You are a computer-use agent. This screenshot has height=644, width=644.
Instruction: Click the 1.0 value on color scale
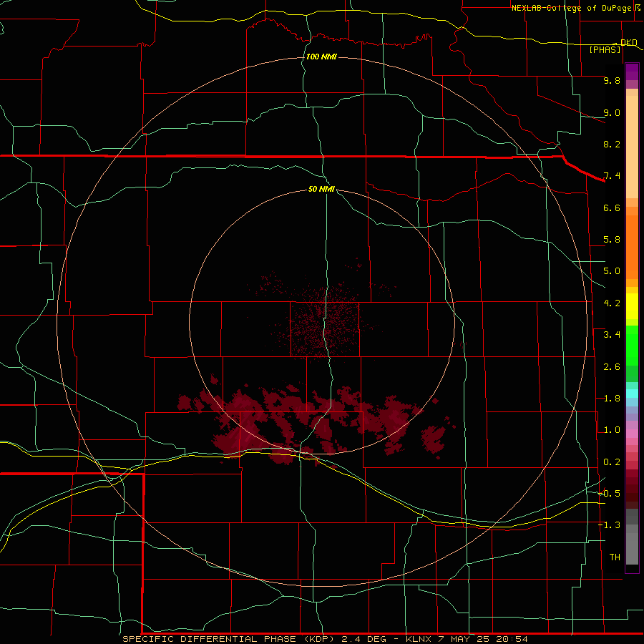click(x=612, y=430)
